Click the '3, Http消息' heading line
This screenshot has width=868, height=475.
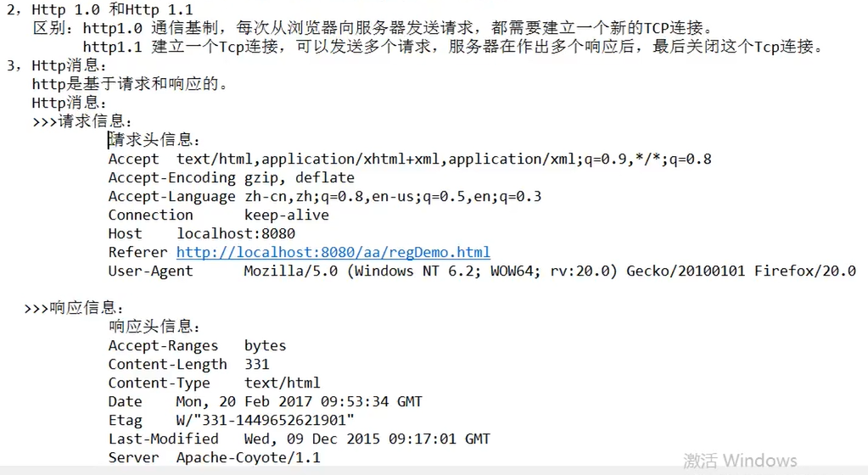coord(57,66)
